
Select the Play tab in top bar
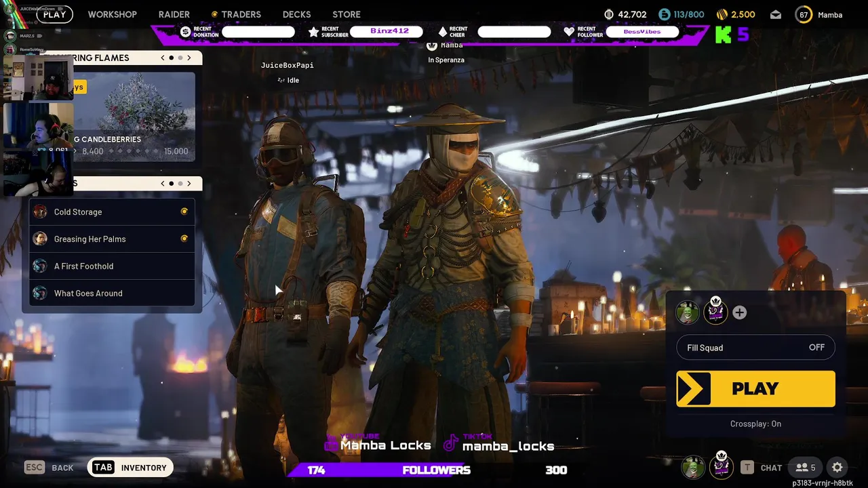pos(54,14)
